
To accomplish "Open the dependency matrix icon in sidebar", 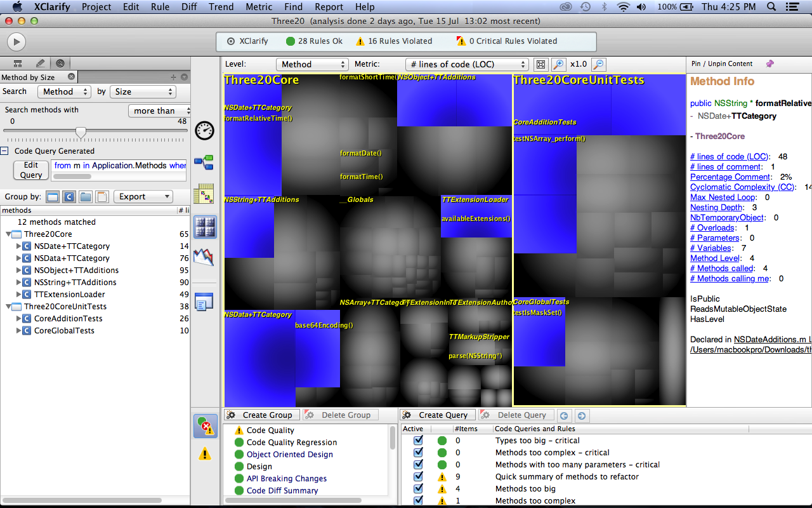I will (x=204, y=194).
